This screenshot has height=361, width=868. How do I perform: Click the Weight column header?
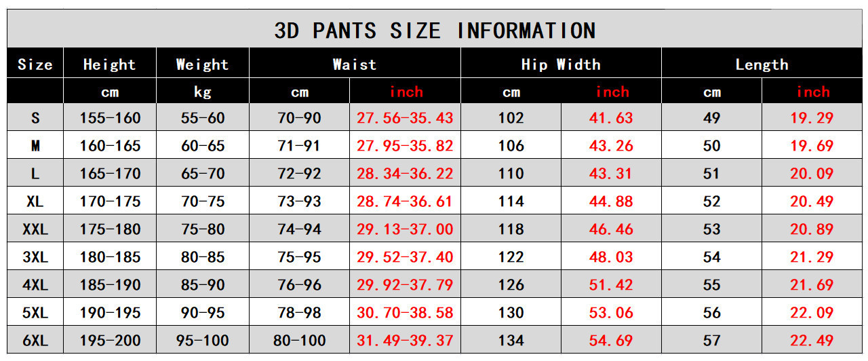click(202, 64)
